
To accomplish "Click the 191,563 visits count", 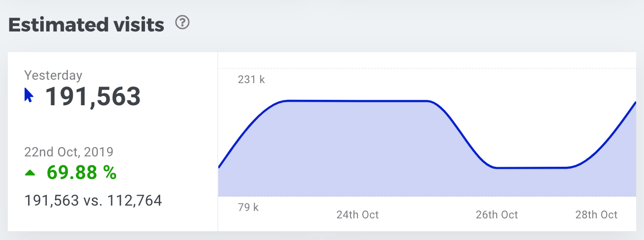I will (93, 96).
